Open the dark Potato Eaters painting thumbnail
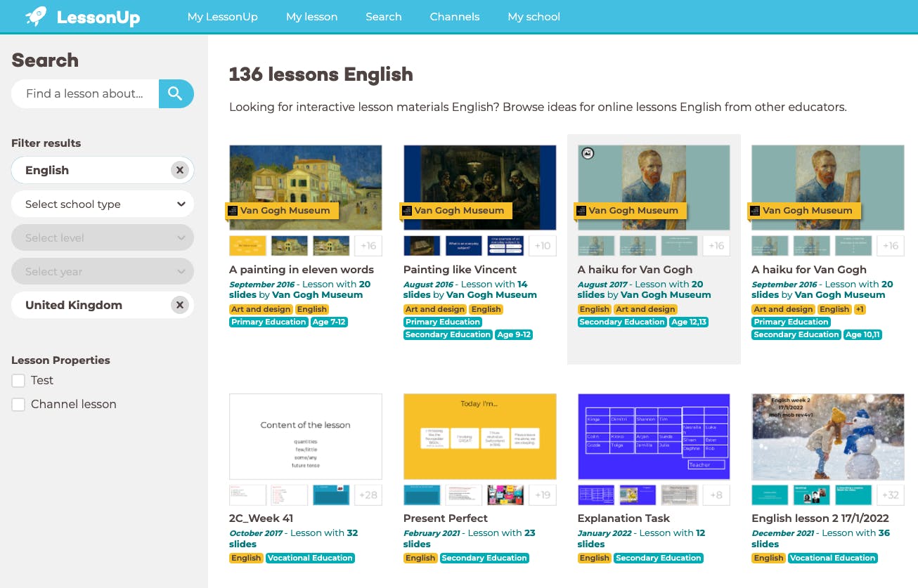Image resolution: width=918 pixels, height=588 pixels. click(480, 188)
